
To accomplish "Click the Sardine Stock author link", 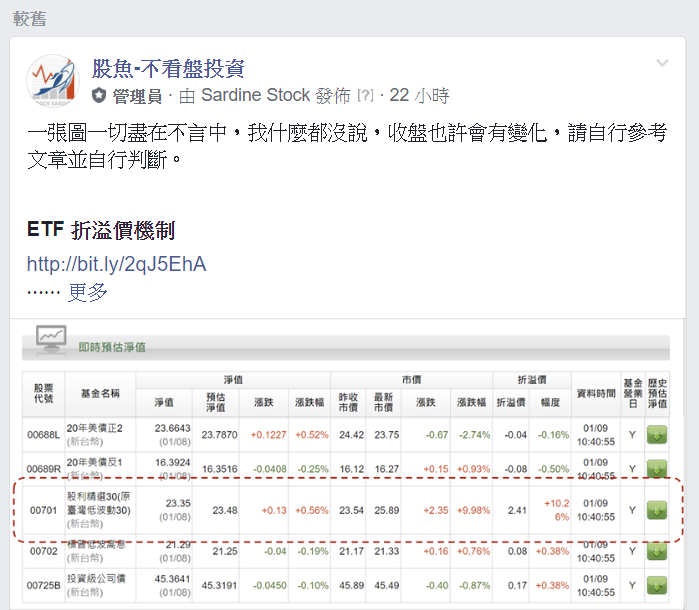I will click(255, 95).
